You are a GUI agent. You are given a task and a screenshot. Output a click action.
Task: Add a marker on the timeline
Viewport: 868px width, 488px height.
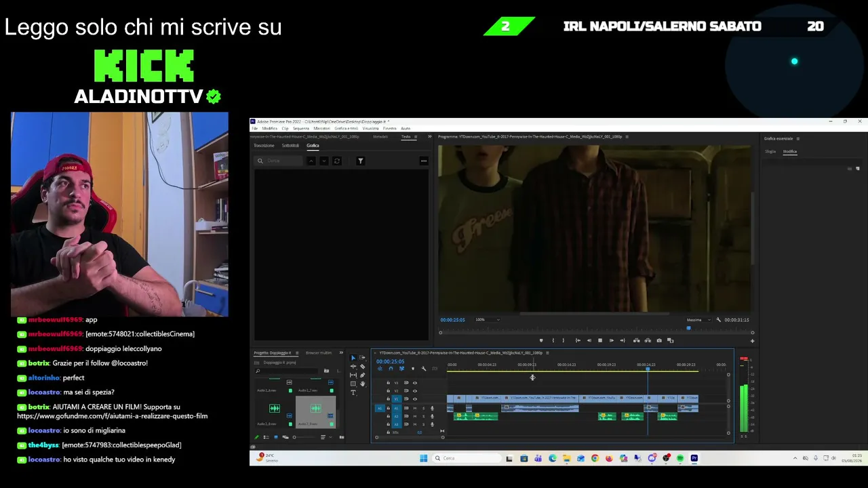click(x=412, y=369)
